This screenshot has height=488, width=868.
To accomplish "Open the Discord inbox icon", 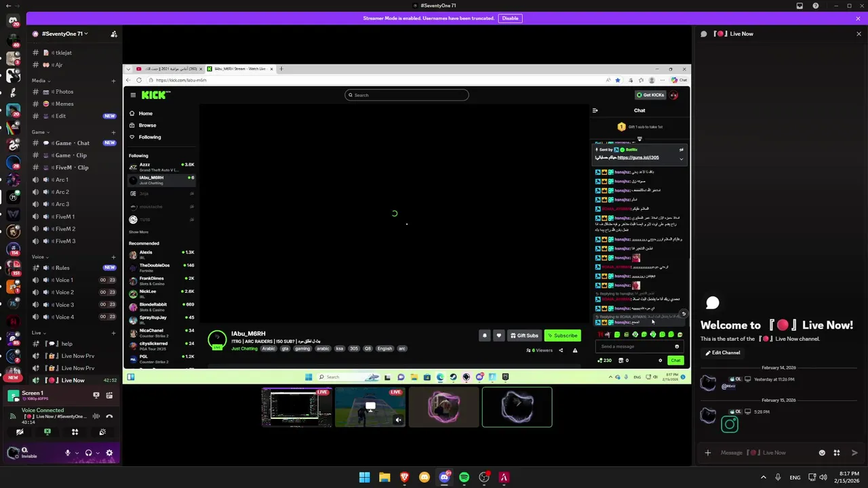I will [x=800, y=5].
